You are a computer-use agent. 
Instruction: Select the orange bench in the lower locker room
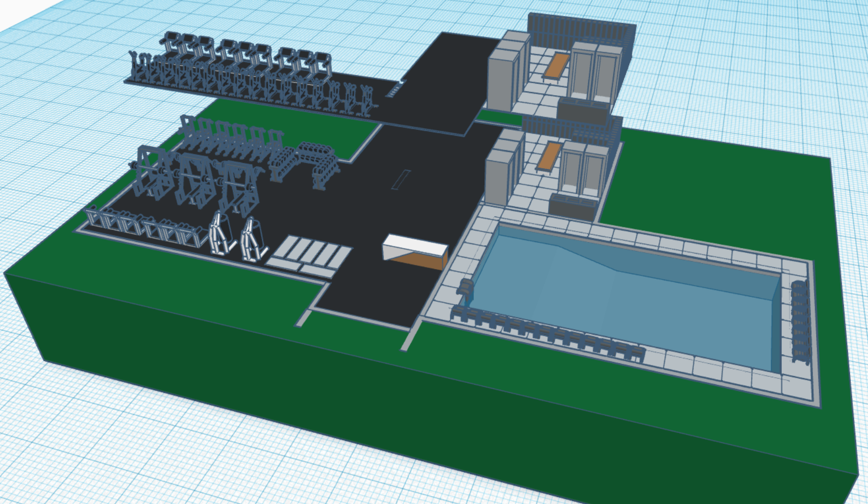(548, 156)
